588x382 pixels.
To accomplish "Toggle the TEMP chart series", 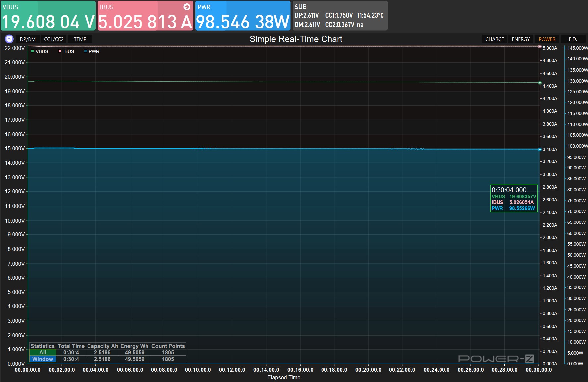I will (x=80, y=39).
